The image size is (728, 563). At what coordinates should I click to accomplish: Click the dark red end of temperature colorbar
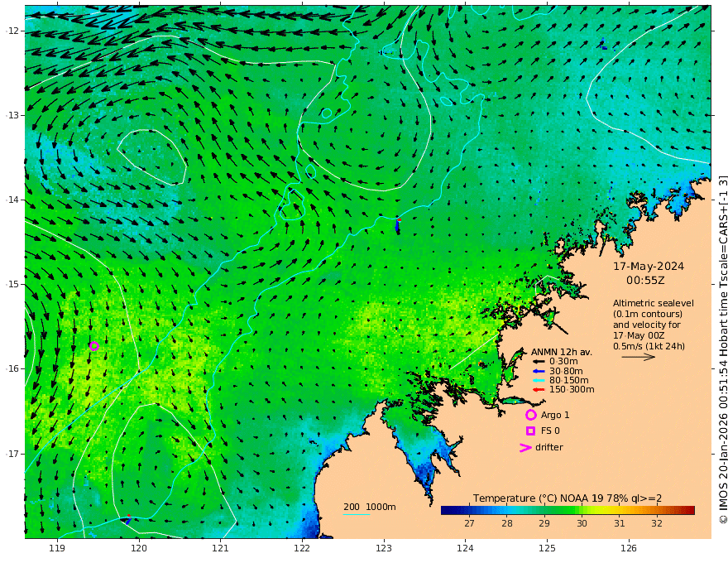pyautogui.click(x=689, y=511)
